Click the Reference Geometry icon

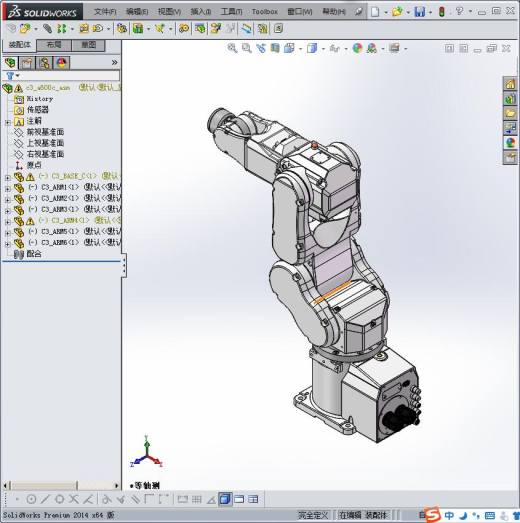tap(160, 29)
